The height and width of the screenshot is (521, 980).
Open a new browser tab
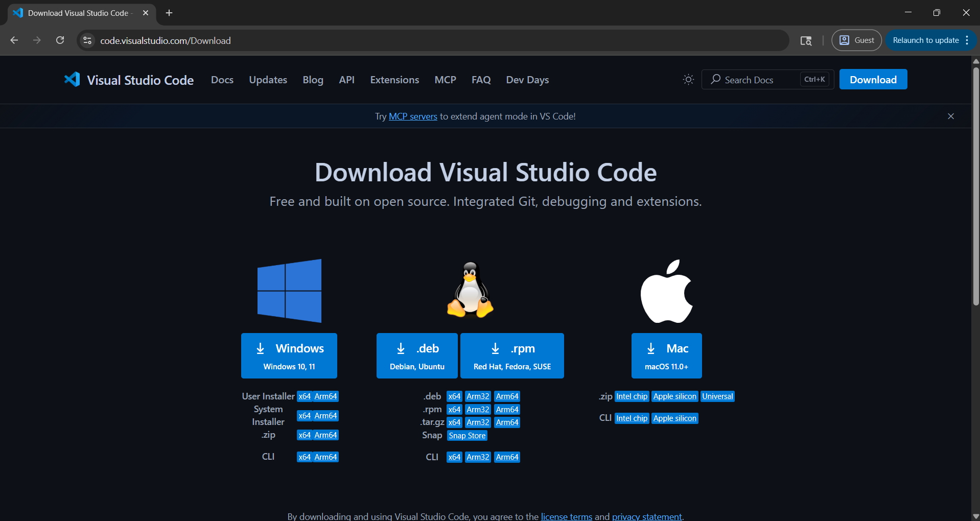(x=169, y=13)
